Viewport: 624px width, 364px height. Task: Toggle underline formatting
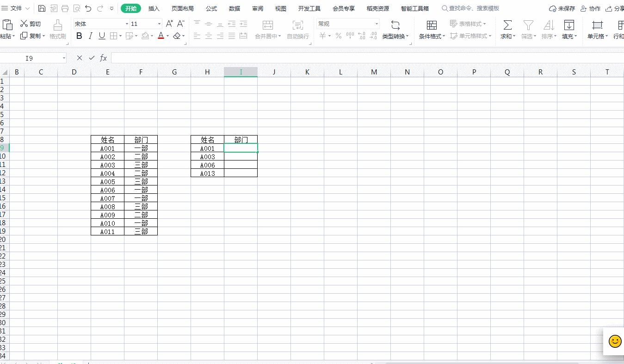click(x=101, y=36)
